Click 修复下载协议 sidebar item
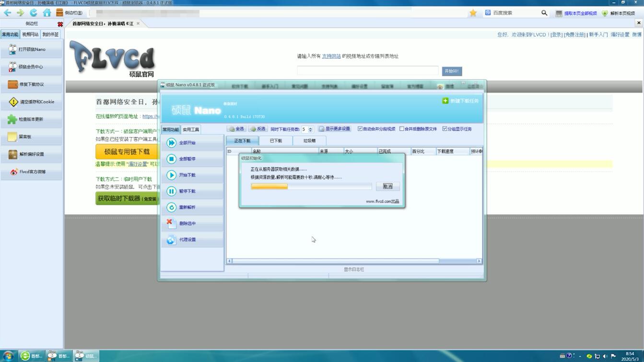The image size is (644, 362). pos(32,84)
